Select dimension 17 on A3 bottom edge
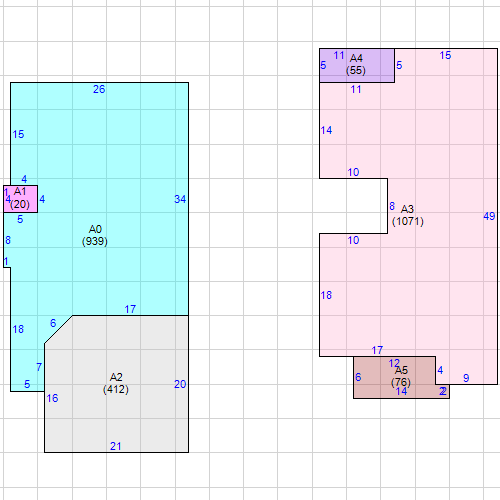This screenshot has height=500, width=500. pos(377,350)
